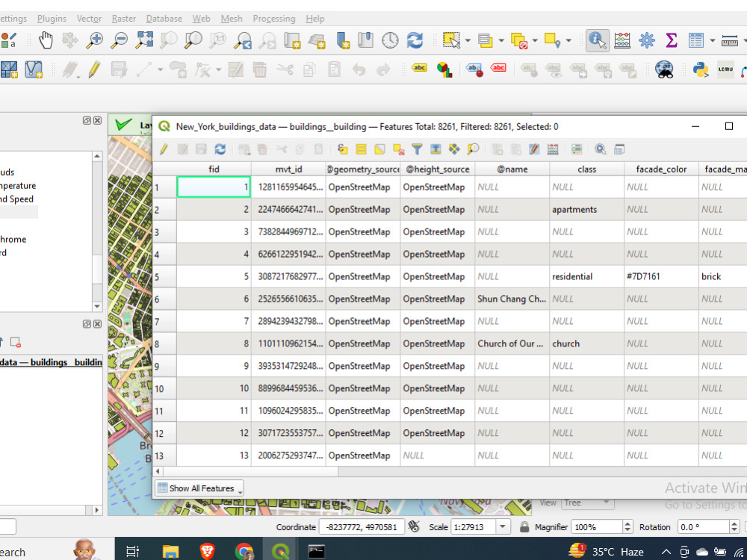747x560 pixels.
Task: Move selection to top icon
Action: pyautogui.click(x=436, y=149)
